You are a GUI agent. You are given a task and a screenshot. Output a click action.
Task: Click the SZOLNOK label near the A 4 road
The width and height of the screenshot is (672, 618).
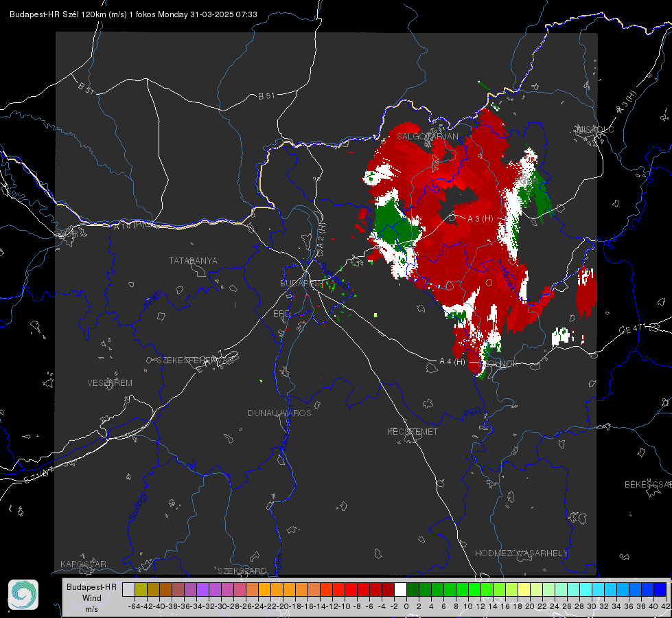498,363
